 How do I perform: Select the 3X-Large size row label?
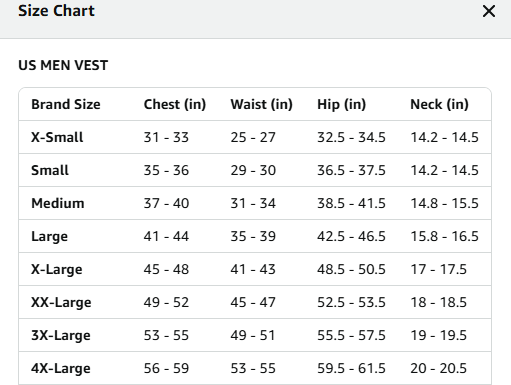[x=61, y=335]
